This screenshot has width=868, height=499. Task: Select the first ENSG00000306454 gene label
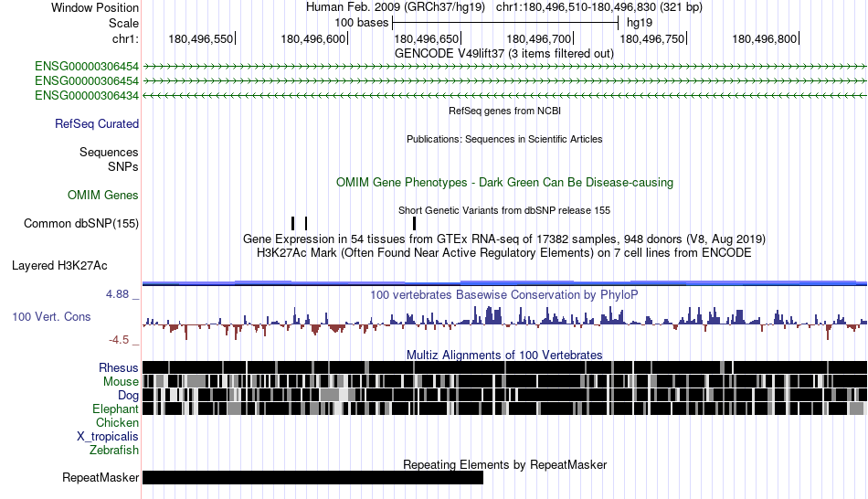[x=87, y=67]
